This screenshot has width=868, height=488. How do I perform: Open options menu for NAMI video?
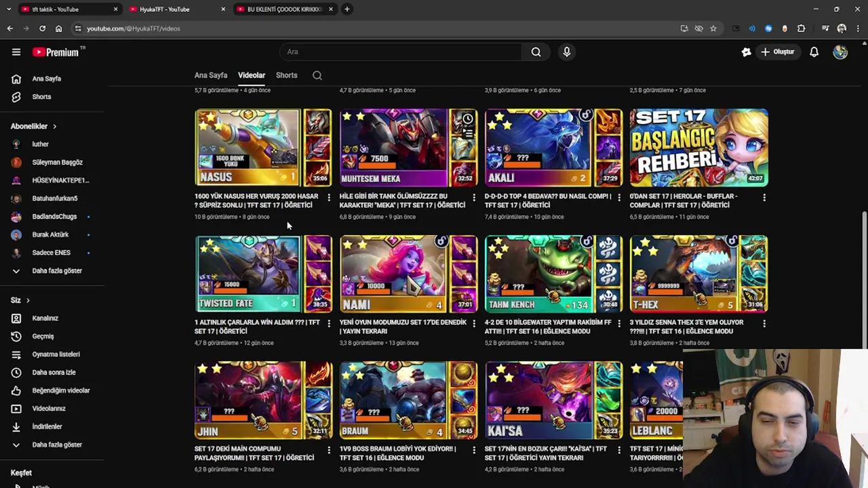(x=474, y=323)
